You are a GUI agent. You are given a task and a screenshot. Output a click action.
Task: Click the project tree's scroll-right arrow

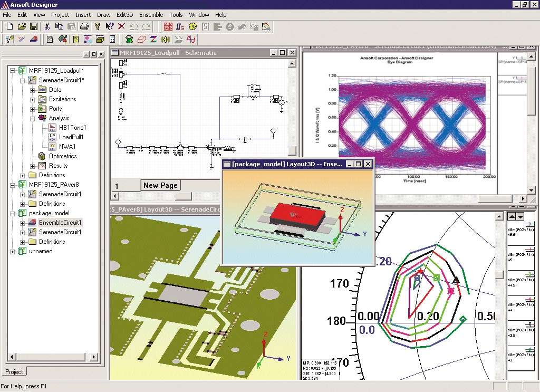[93, 357]
